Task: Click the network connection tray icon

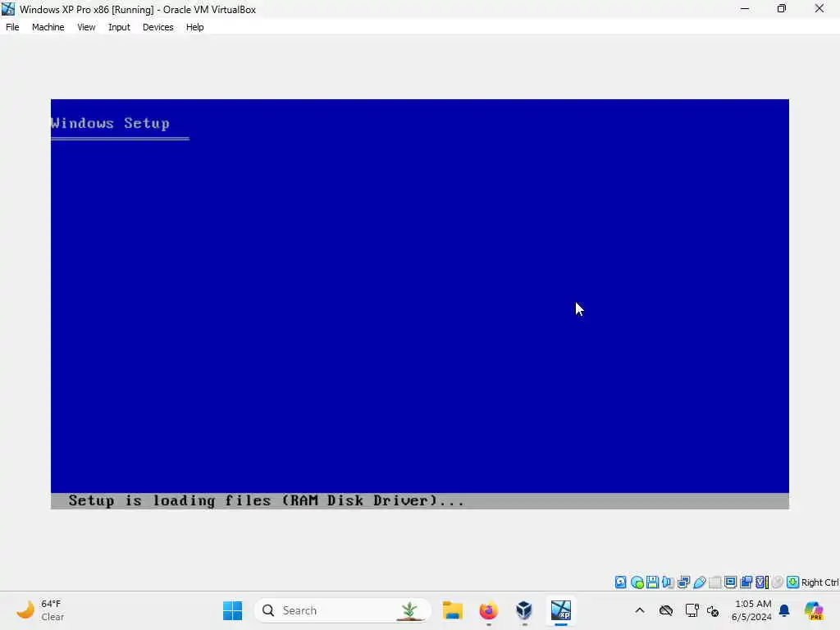Action: tap(692, 610)
